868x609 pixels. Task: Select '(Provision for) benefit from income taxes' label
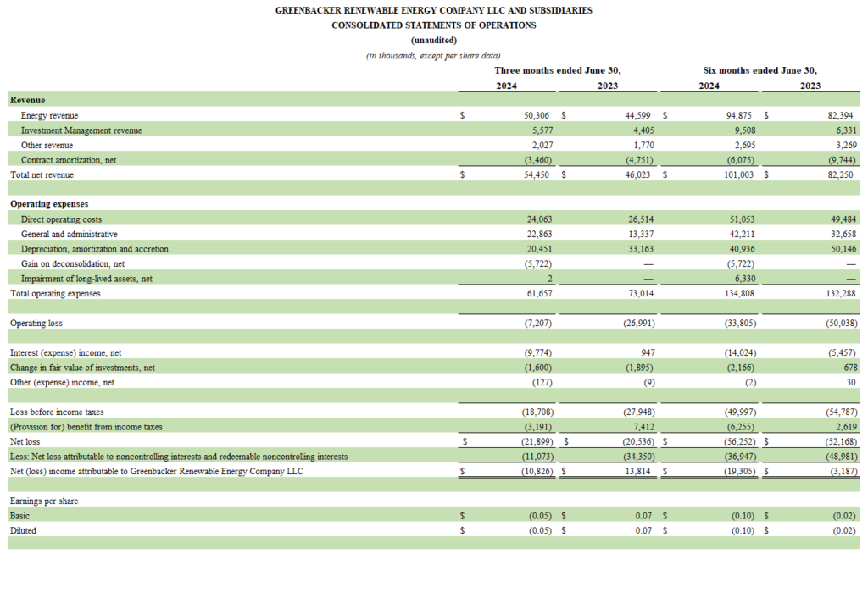(86, 428)
